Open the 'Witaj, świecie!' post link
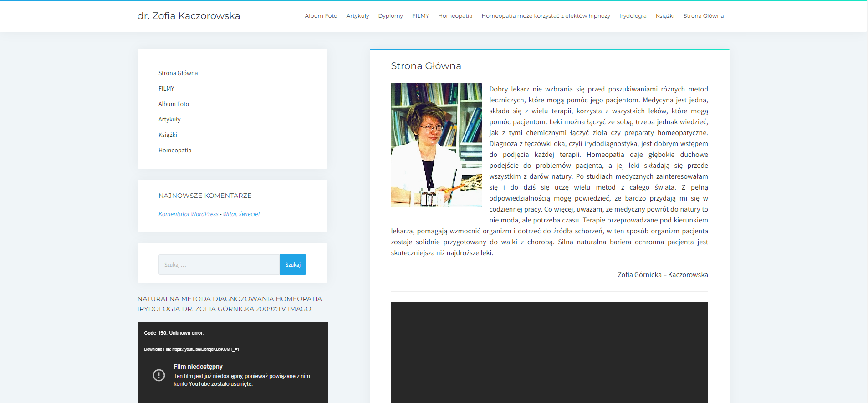 point(241,214)
